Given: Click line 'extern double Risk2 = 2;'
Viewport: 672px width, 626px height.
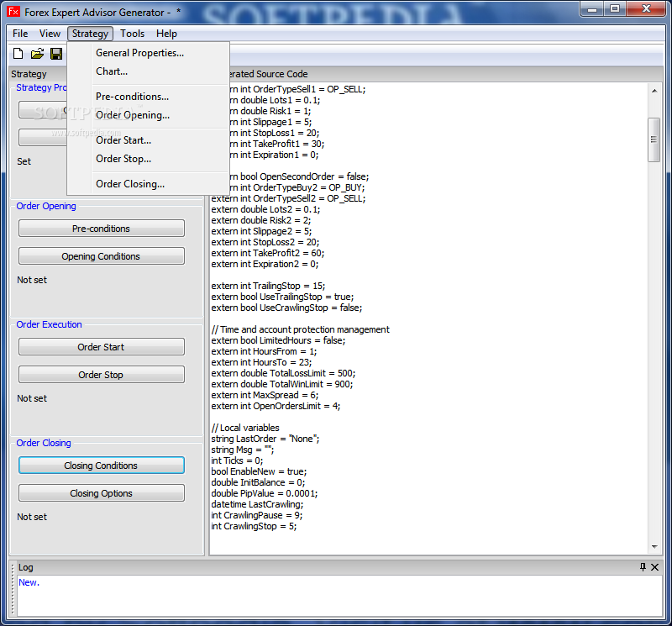Looking at the screenshot, I should tap(260, 220).
